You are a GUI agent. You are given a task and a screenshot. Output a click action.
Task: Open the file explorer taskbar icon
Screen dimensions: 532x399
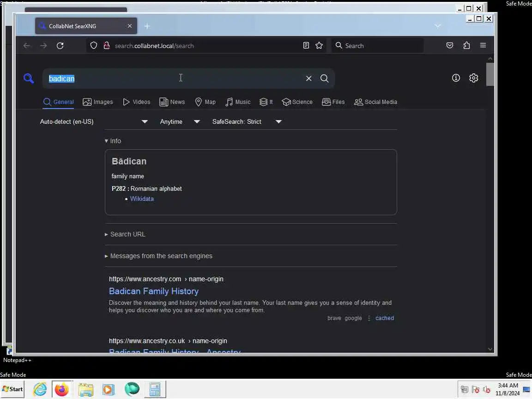(x=86, y=389)
